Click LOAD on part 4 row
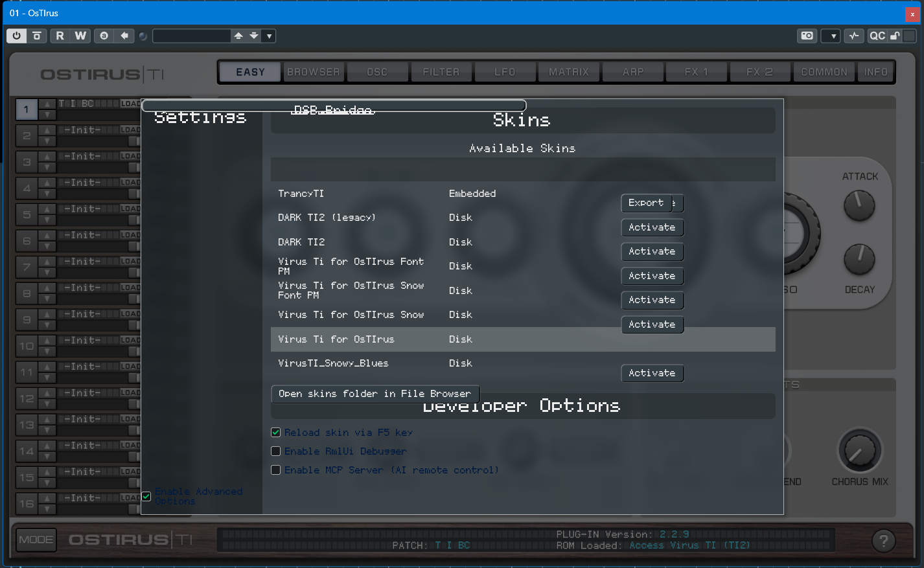The image size is (924, 568). tap(130, 183)
